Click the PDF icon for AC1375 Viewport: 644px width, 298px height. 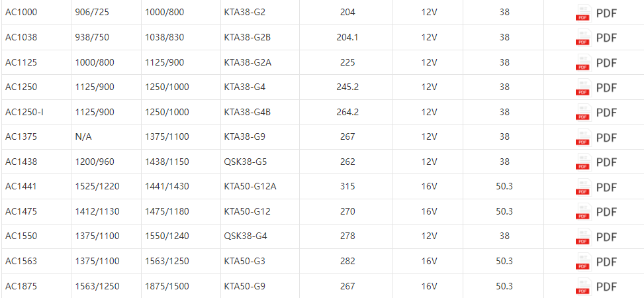(583, 137)
